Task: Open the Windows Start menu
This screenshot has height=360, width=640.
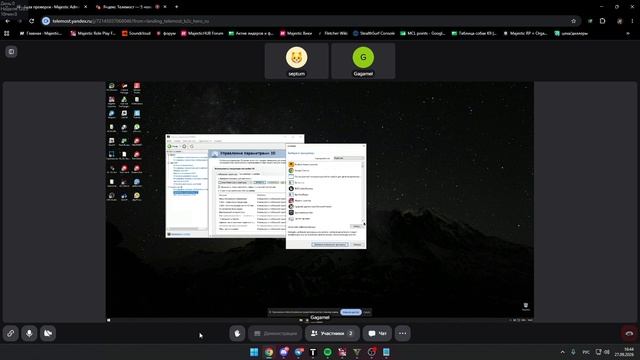Action: pos(254,352)
